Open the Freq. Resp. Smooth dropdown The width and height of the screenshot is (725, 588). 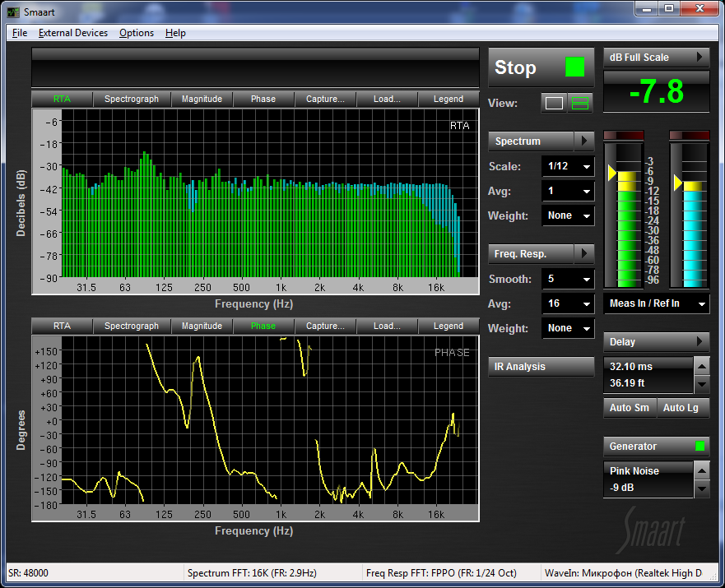pos(568,280)
